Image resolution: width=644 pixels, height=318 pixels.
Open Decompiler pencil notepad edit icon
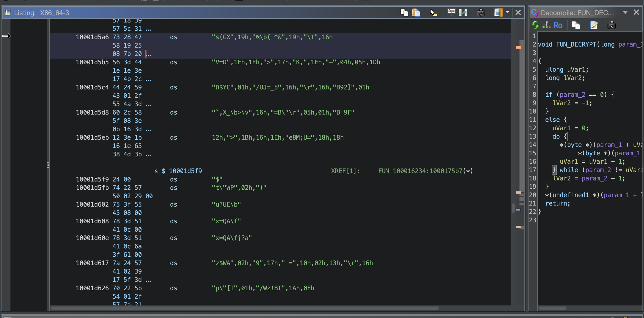click(594, 25)
